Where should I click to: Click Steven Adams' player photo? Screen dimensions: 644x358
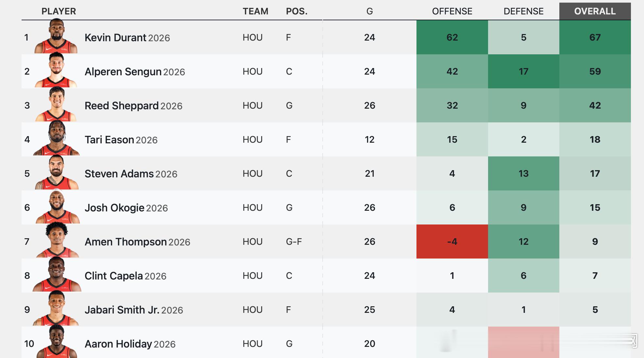point(56,173)
